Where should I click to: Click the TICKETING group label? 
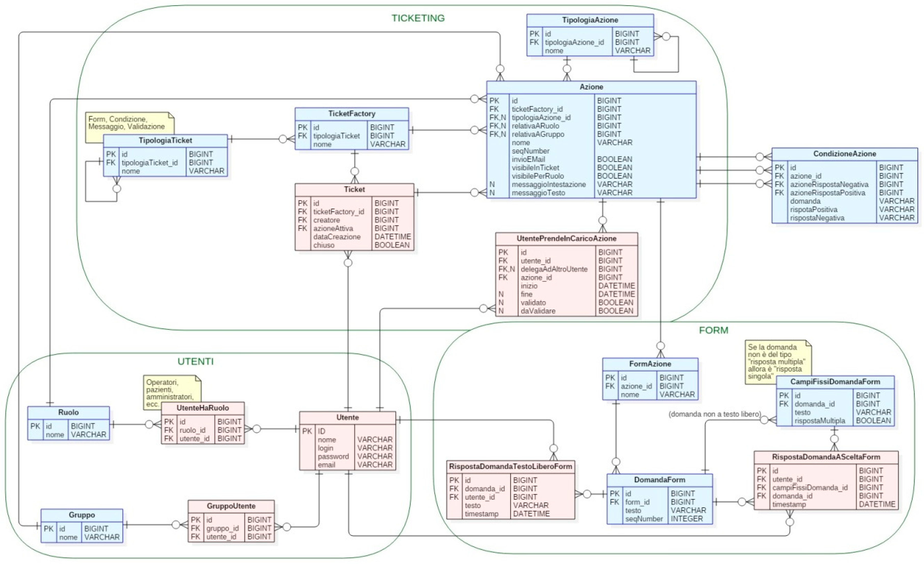tap(418, 18)
